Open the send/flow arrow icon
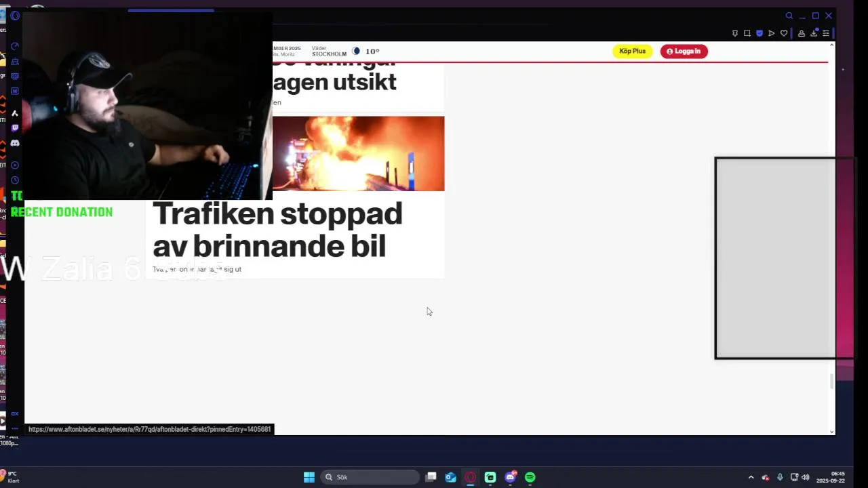The image size is (868, 488). tap(772, 33)
